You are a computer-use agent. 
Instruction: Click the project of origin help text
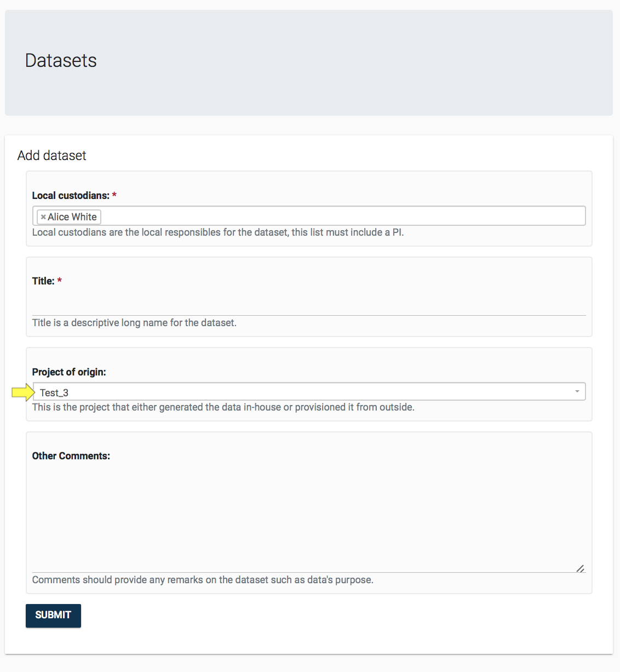coord(223,407)
